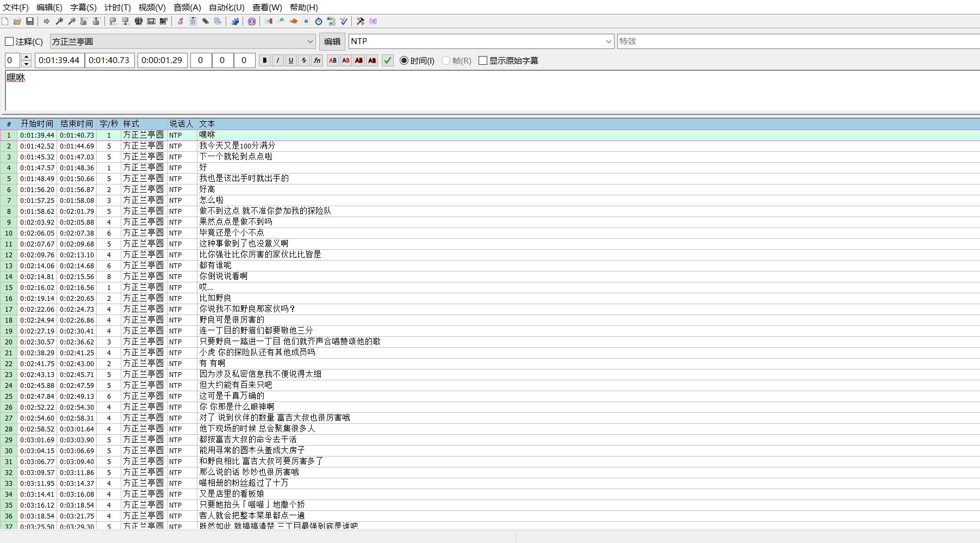
Task: Run the spell checker
Action: pos(344,21)
